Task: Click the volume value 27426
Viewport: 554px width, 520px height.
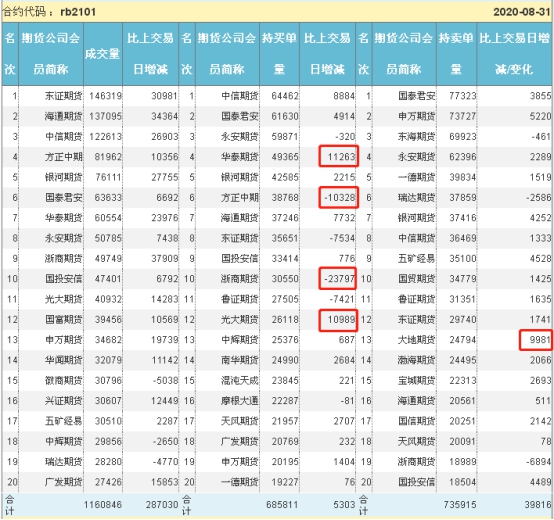Action: [x=108, y=482]
